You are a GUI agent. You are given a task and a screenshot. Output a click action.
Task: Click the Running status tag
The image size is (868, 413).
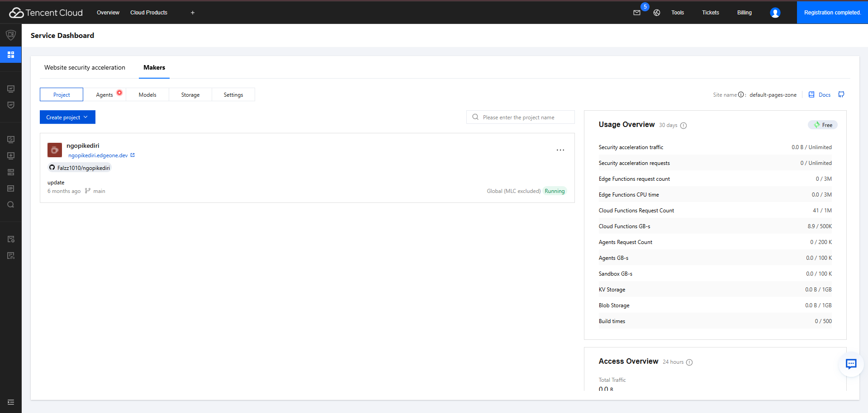(555, 191)
